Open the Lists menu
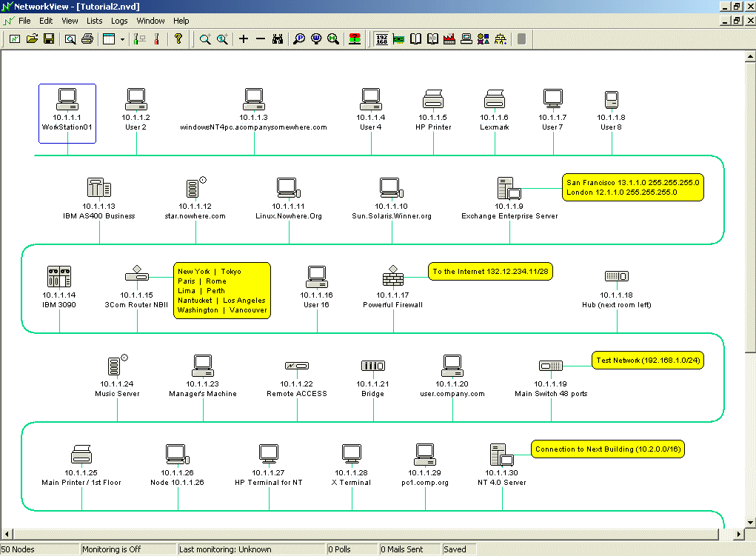The height and width of the screenshot is (556, 756). [x=95, y=21]
